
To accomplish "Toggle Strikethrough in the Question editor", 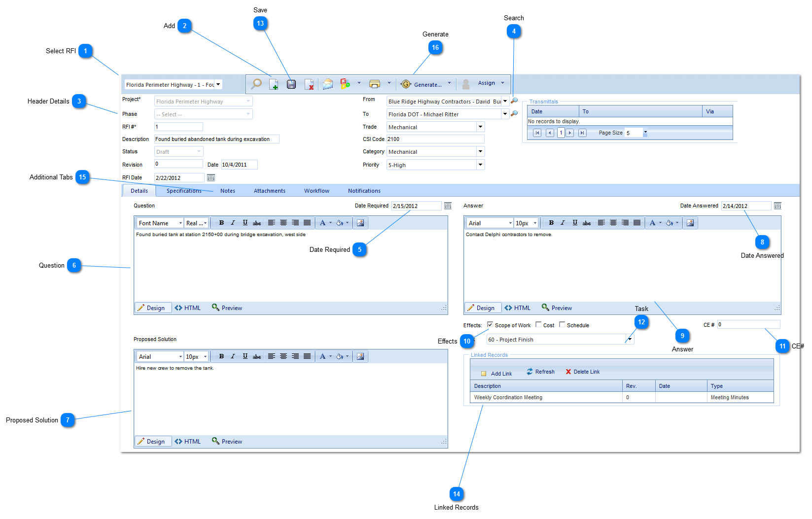I will [257, 223].
